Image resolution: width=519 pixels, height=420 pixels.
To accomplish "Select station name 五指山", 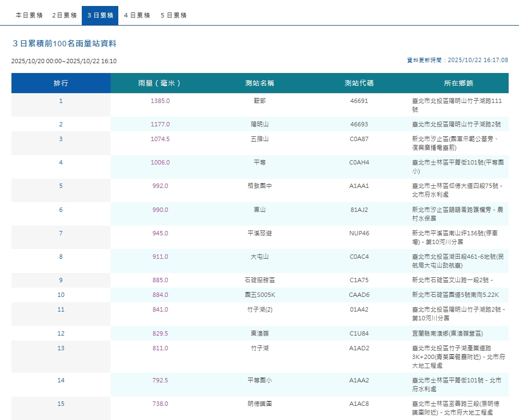I will tap(259, 139).
